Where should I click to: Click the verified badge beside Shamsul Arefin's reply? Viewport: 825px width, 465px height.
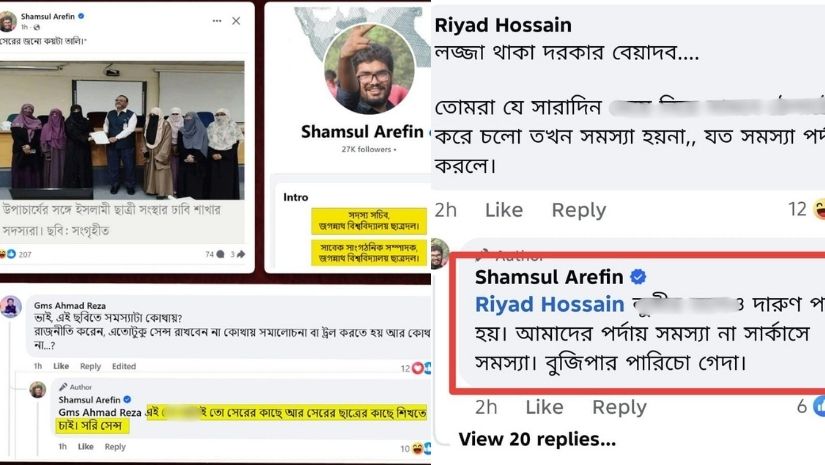click(638, 277)
